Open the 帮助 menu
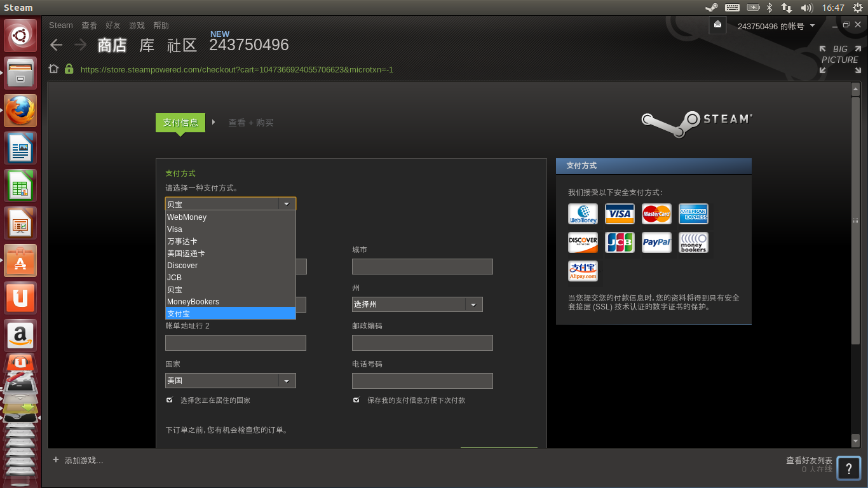868x488 pixels. (x=161, y=25)
